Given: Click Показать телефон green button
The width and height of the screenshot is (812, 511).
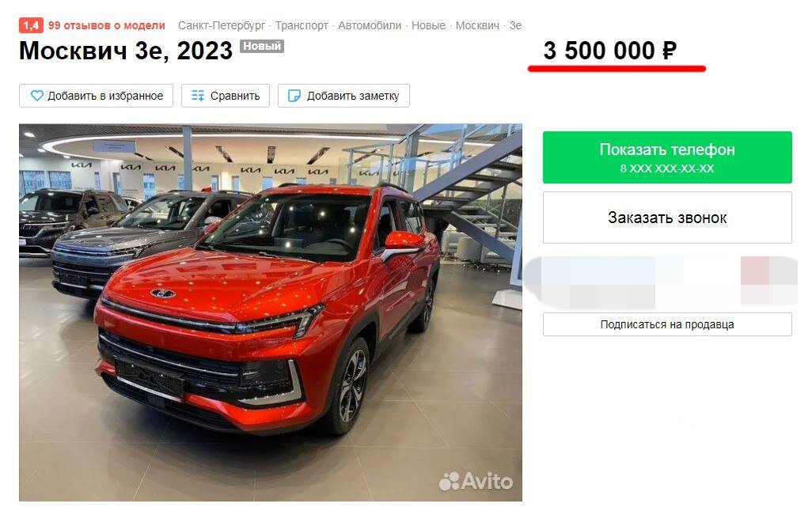Looking at the screenshot, I should (x=667, y=157).
